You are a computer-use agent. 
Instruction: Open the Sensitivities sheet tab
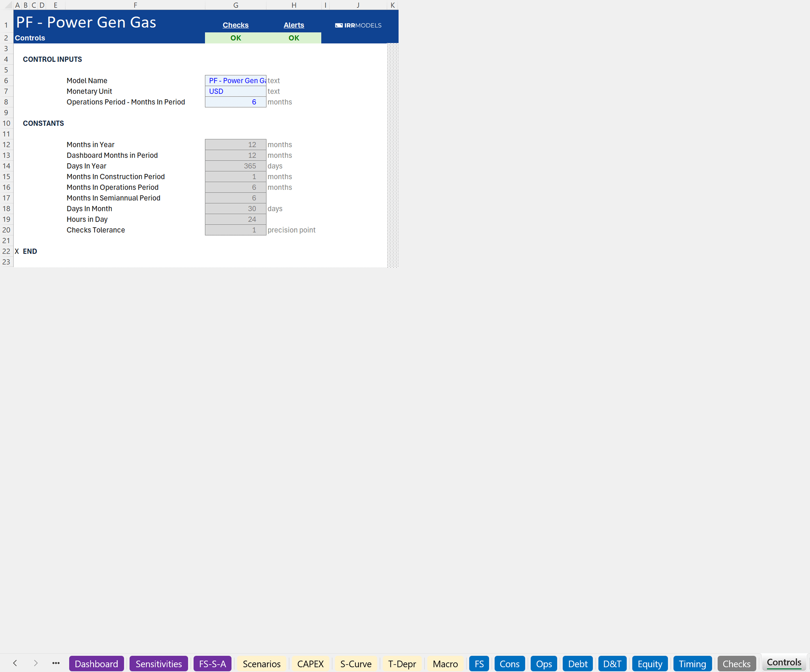point(159,664)
